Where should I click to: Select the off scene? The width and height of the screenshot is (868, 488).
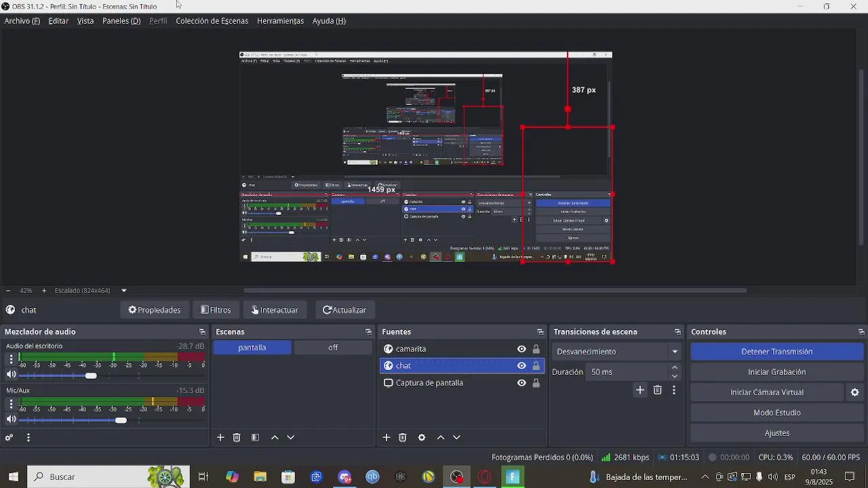coord(333,348)
